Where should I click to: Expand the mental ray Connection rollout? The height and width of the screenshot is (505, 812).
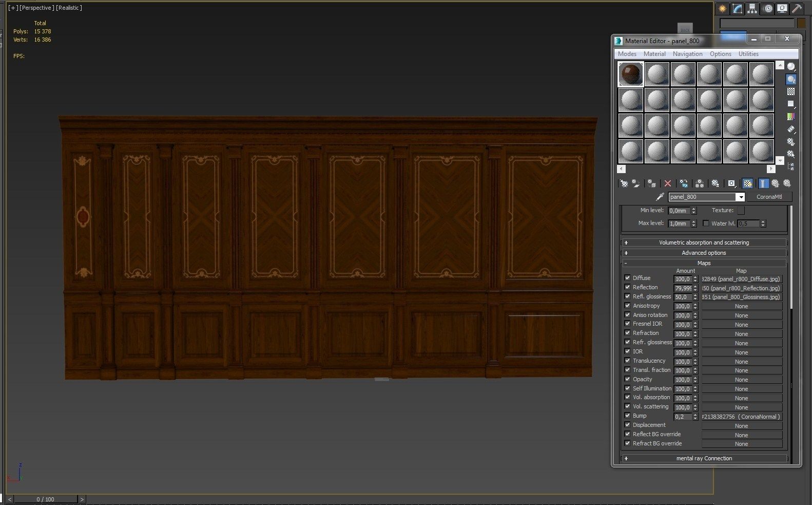[x=704, y=458]
